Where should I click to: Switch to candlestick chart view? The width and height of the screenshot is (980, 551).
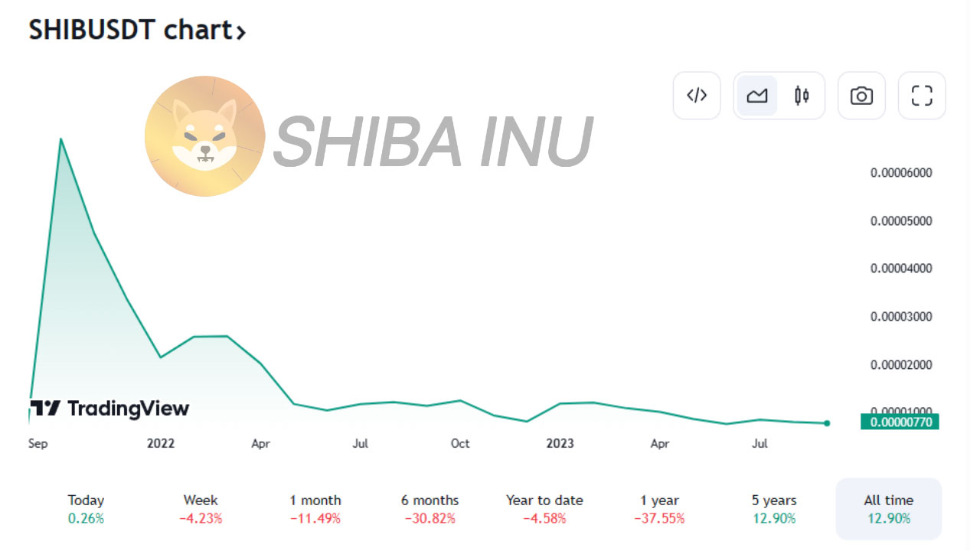point(802,96)
